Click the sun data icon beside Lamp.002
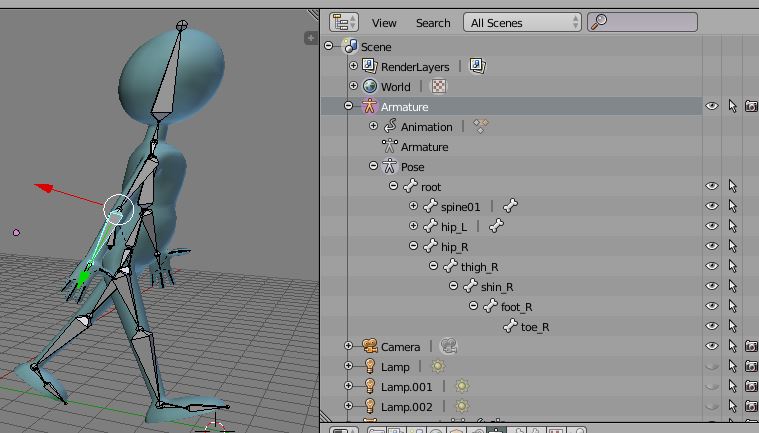759x433 pixels. coord(462,406)
